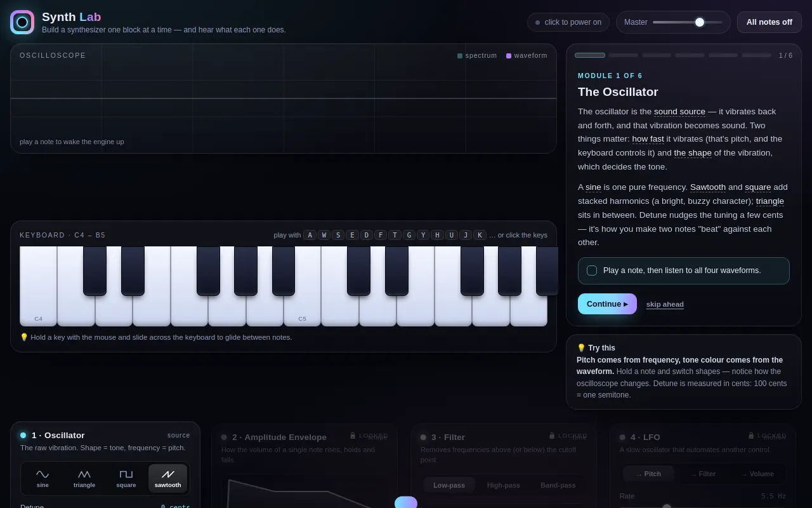Play the black key right of C4
Viewport: 812px width, 508px height.
coord(95,271)
